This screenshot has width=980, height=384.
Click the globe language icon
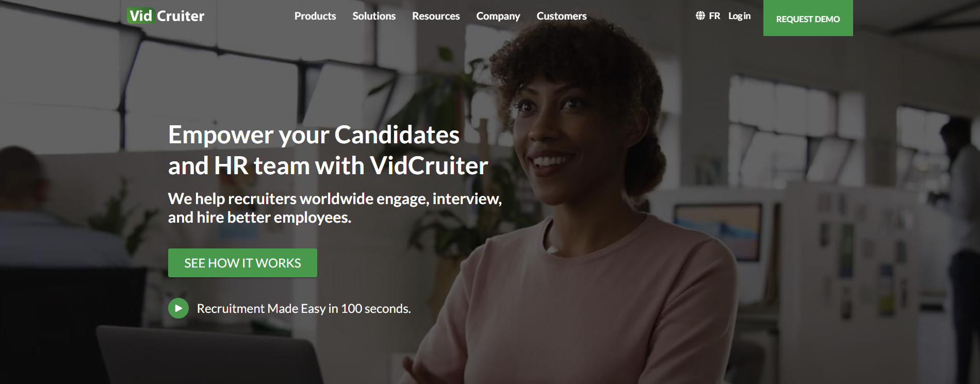700,16
